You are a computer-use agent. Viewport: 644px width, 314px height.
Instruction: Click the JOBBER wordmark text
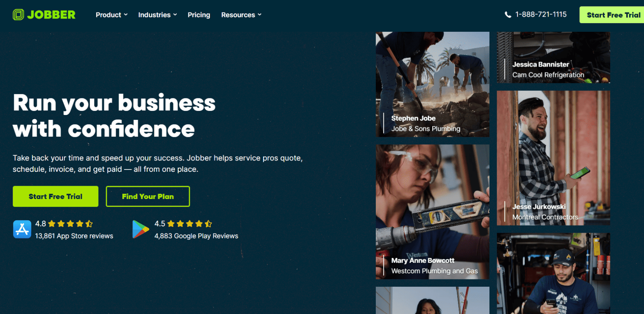pyautogui.click(x=52, y=15)
